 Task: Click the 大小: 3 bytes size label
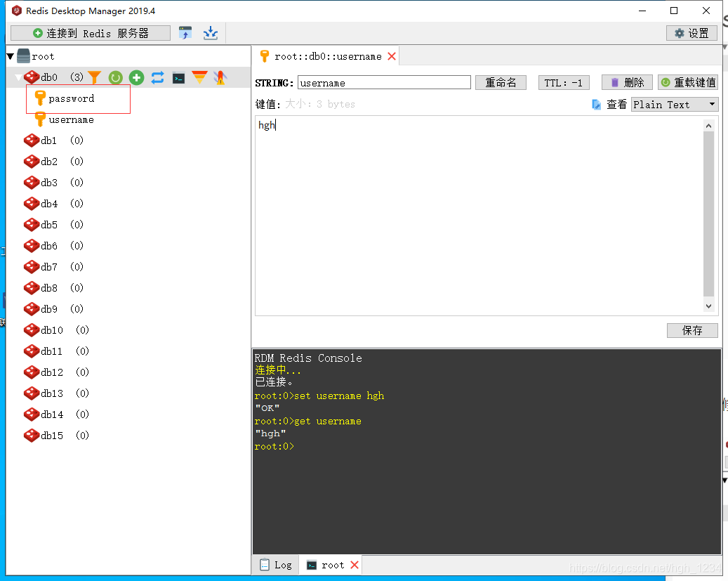(320, 104)
